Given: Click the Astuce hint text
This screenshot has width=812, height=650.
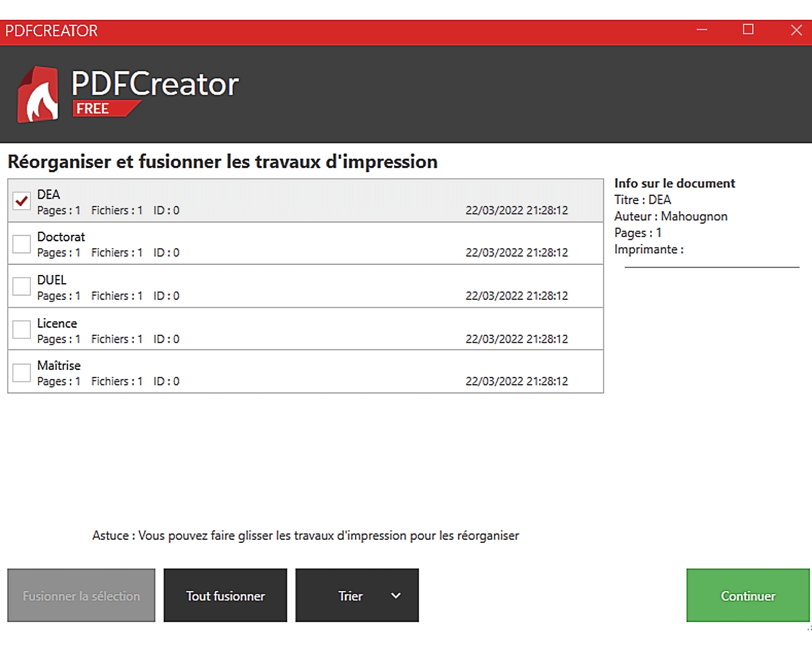Looking at the screenshot, I should point(305,535).
